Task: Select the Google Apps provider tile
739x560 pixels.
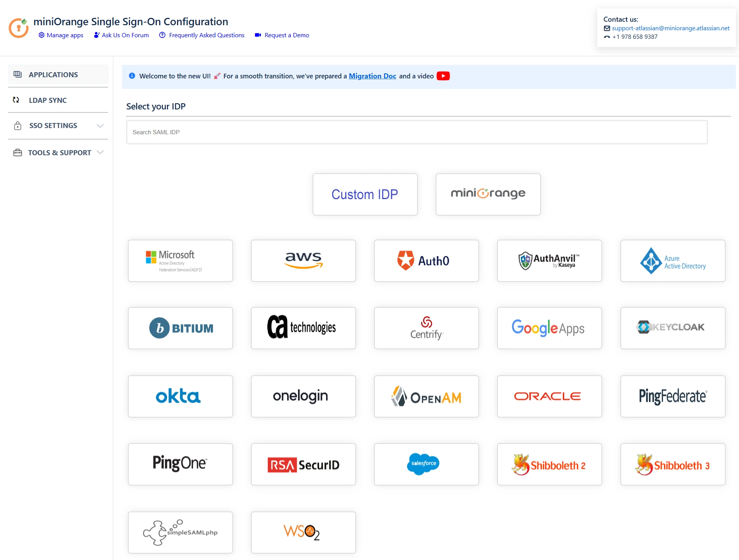Action: 549,328
